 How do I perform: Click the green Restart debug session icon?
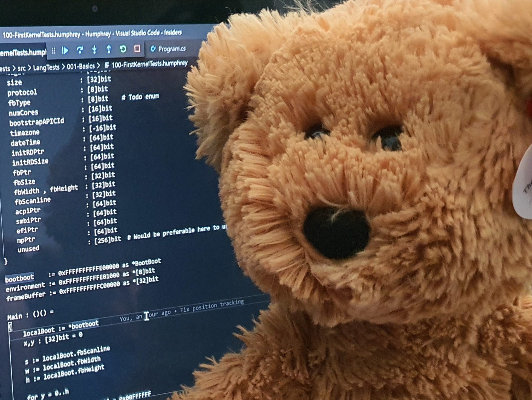123,49
